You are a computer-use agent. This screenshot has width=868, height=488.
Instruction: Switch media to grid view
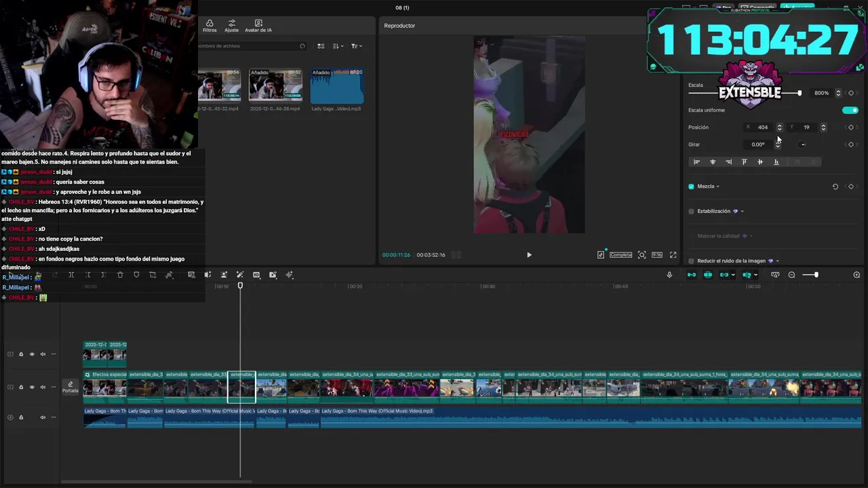click(321, 46)
